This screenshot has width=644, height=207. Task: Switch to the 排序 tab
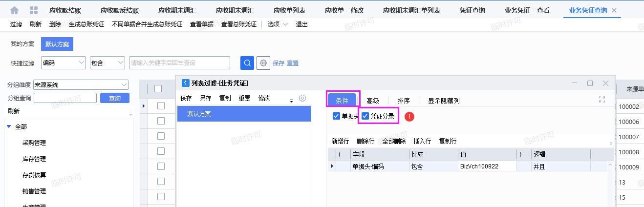404,101
